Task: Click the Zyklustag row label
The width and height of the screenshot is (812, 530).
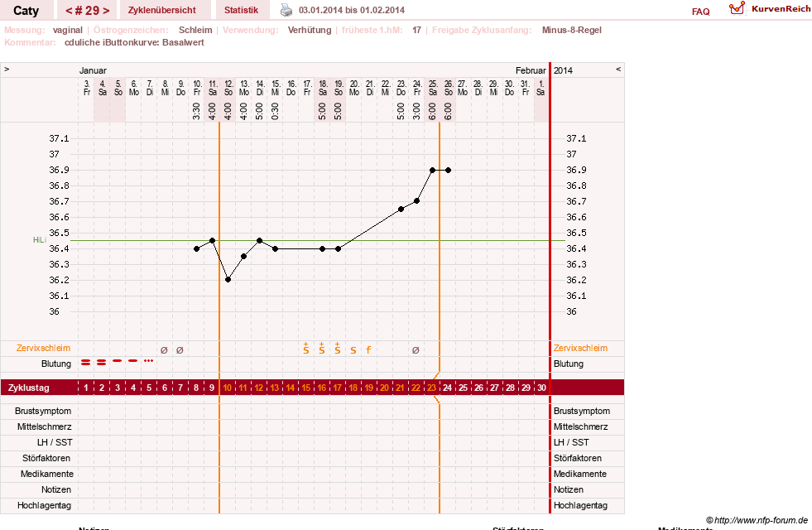Action: coord(28,388)
